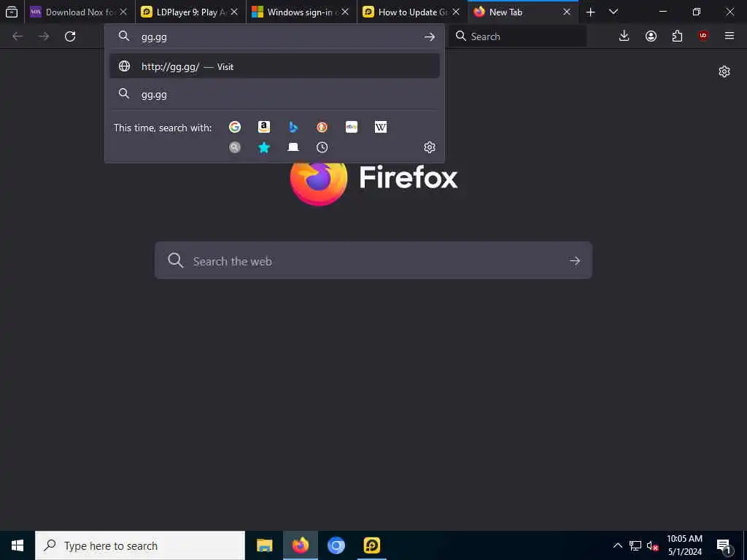747x560 pixels.
Task: Go forward one page
Action: click(44, 36)
